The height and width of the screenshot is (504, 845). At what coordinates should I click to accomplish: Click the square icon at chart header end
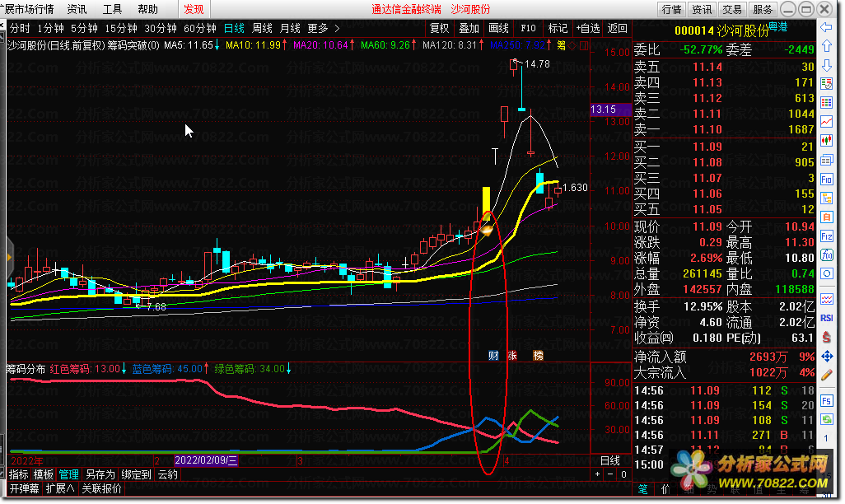pos(584,45)
